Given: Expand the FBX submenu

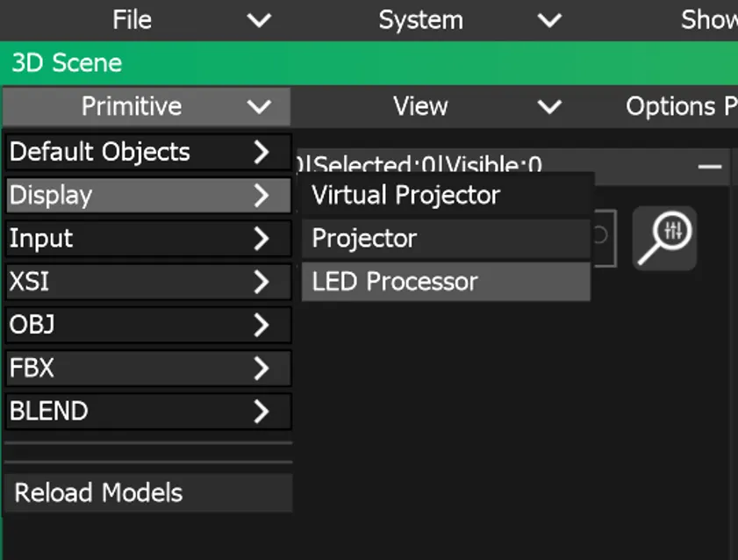Looking at the screenshot, I should click(x=148, y=368).
